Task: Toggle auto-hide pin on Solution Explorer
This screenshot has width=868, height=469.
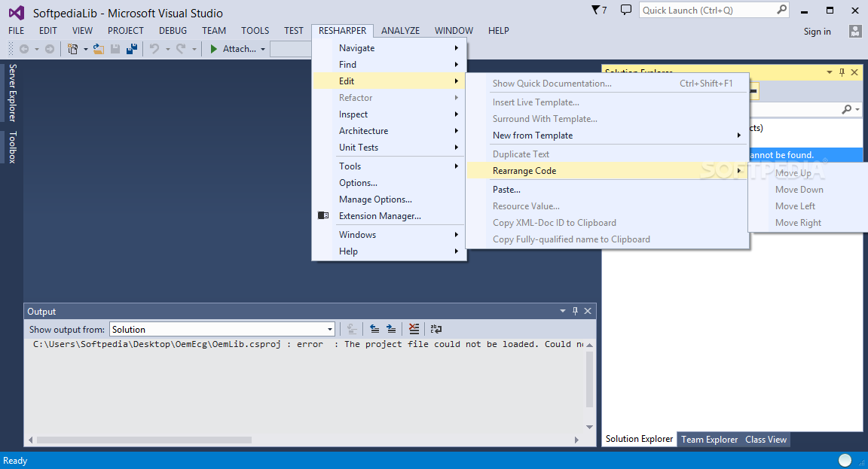Action: tap(842, 72)
